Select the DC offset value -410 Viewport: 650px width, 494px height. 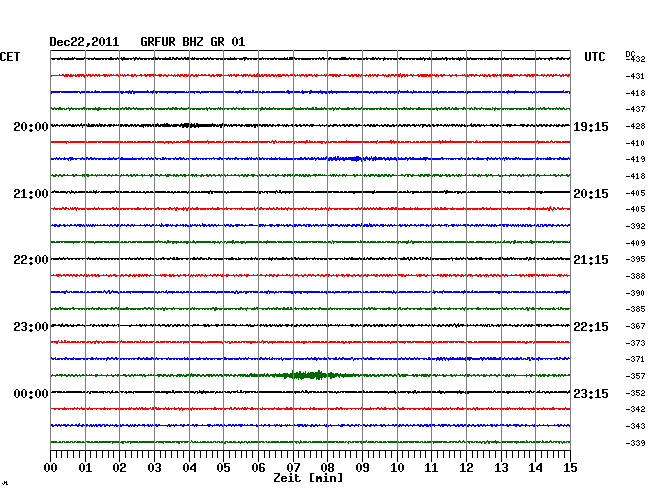[x=635, y=143]
